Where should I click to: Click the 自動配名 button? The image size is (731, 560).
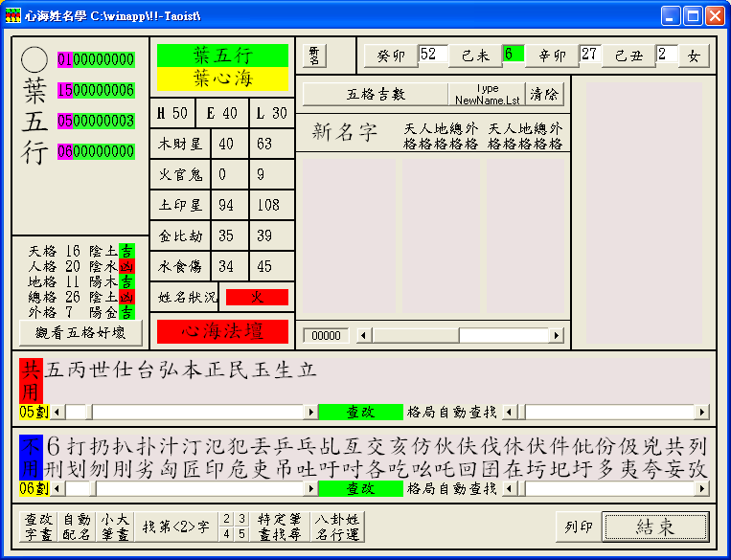[77, 526]
